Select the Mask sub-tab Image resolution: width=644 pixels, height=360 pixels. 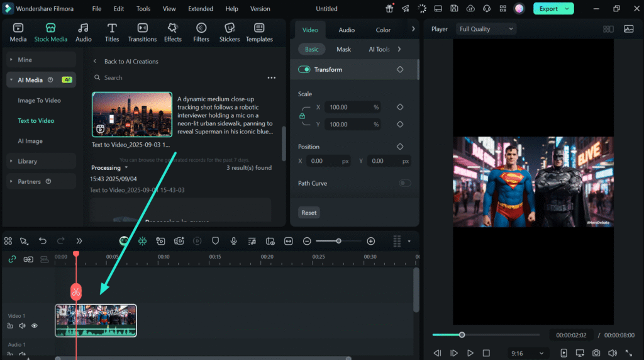(x=344, y=49)
